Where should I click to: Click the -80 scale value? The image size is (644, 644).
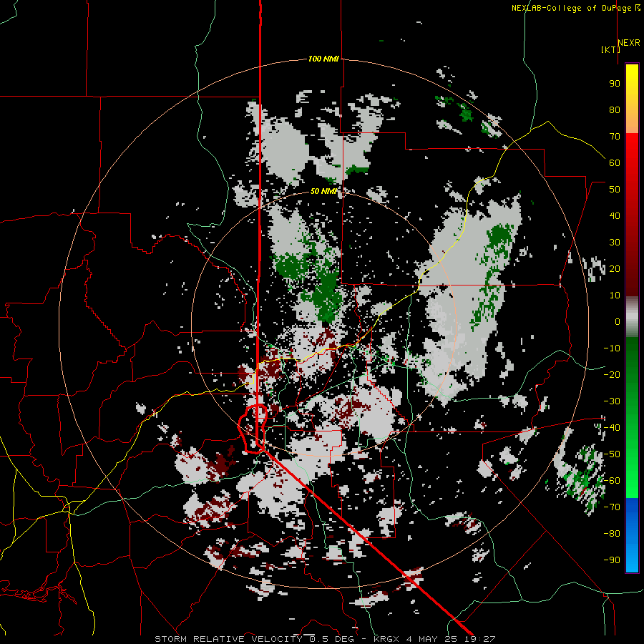(612, 534)
